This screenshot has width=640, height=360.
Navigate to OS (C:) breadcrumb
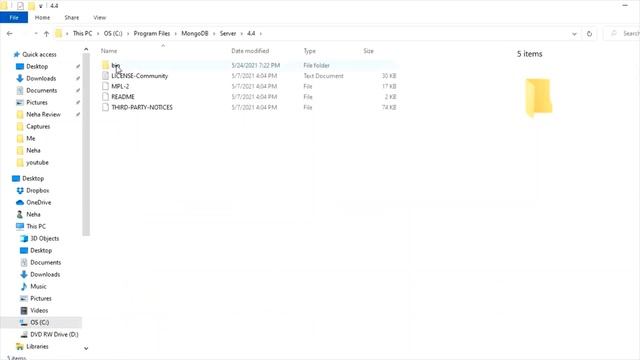(x=113, y=33)
